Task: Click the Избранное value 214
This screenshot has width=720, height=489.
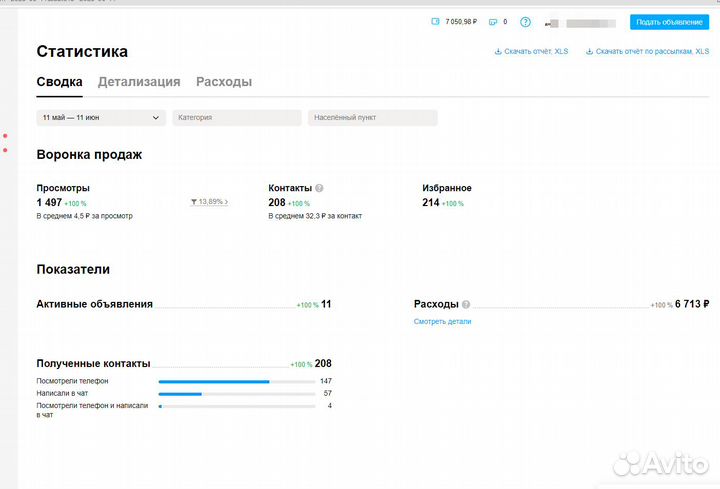Action: tap(431, 202)
